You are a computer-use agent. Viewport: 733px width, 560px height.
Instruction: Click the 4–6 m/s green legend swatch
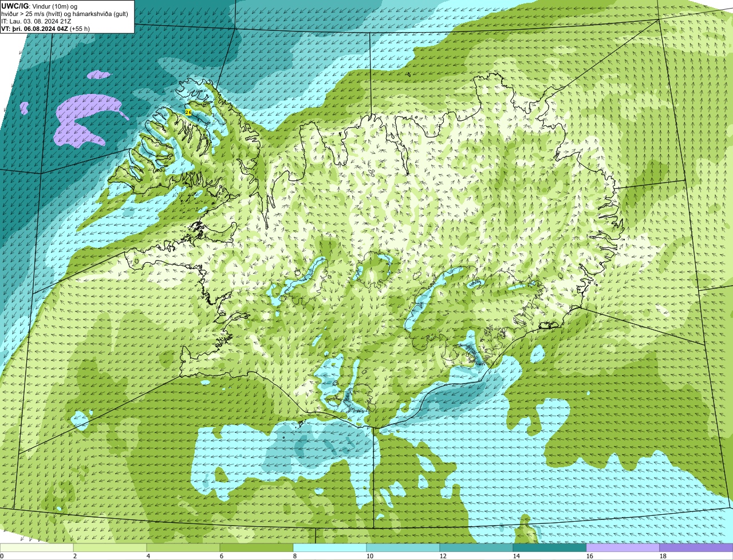183,547
